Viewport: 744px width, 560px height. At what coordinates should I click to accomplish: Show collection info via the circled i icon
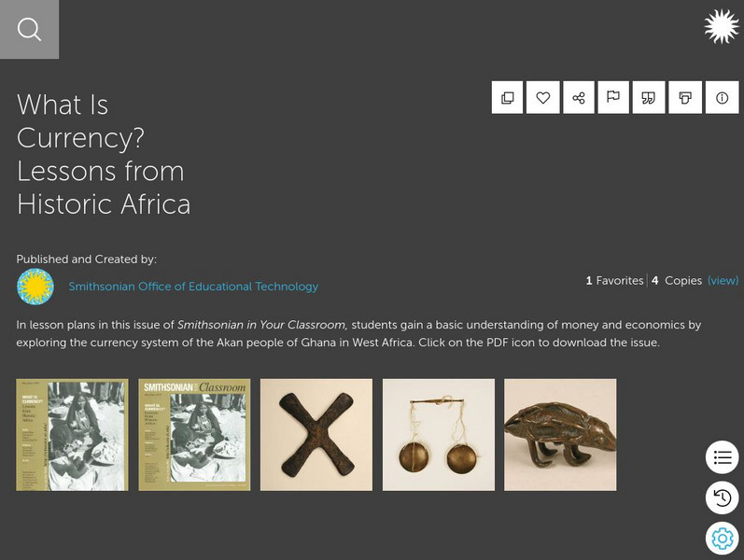[x=722, y=98]
